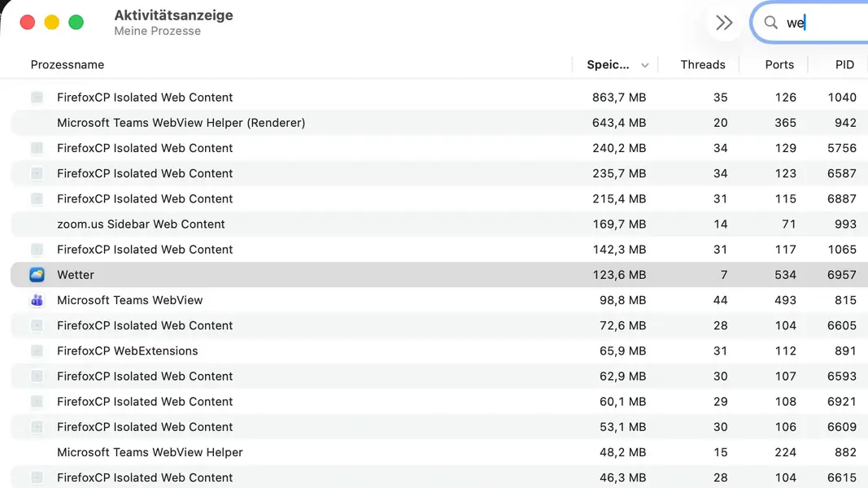868x488 pixels.
Task: Click PID 891 of FirefoxCP WebExtensions
Action: point(845,351)
